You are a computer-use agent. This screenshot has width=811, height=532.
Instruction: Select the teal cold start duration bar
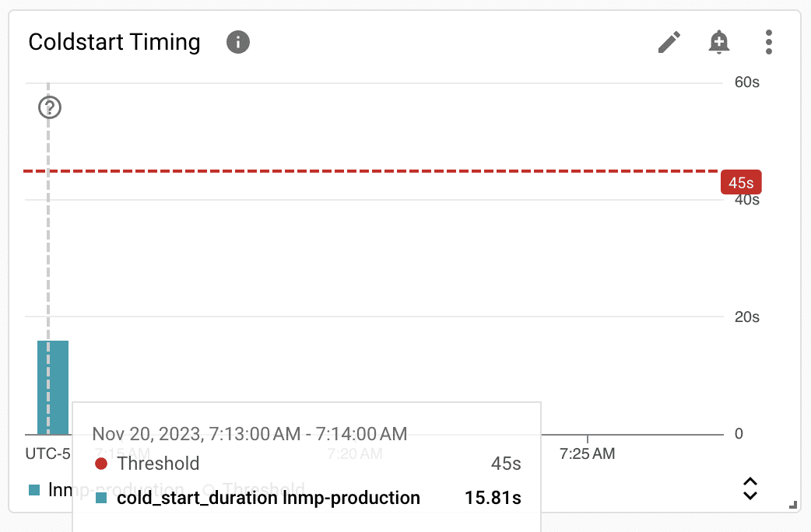[x=53, y=387]
